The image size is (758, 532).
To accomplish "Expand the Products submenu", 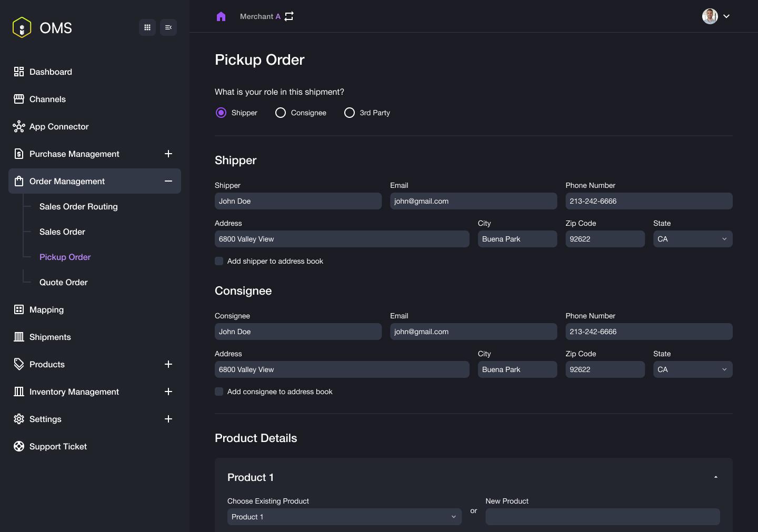I will pos(168,364).
